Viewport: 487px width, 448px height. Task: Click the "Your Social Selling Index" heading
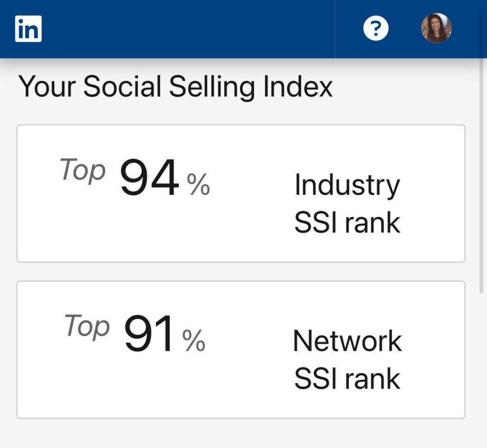coord(175,87)
